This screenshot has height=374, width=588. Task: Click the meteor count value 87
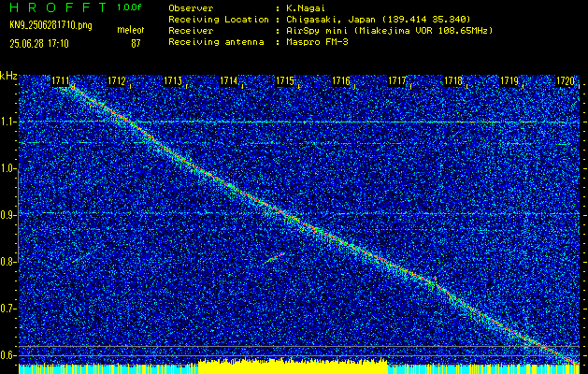(136, 44)
